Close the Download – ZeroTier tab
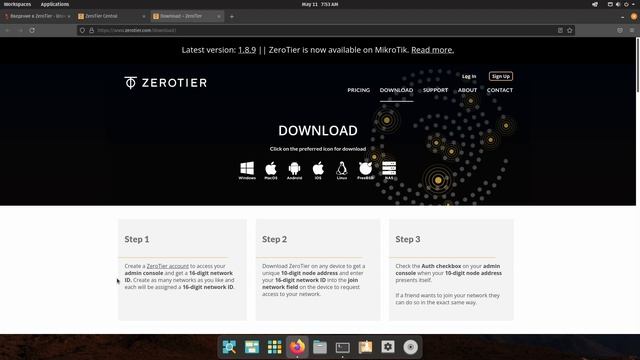Screen dimensions: 640x360 [x=219, y=16]
